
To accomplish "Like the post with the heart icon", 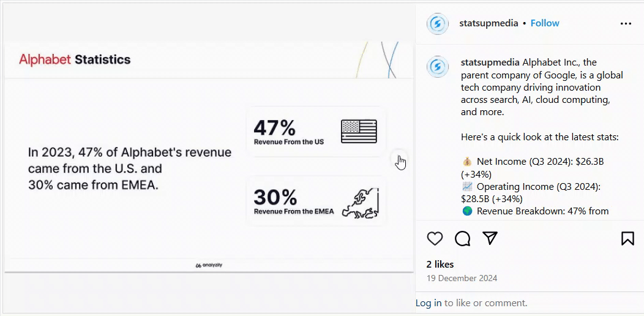I will click(435, 238).
